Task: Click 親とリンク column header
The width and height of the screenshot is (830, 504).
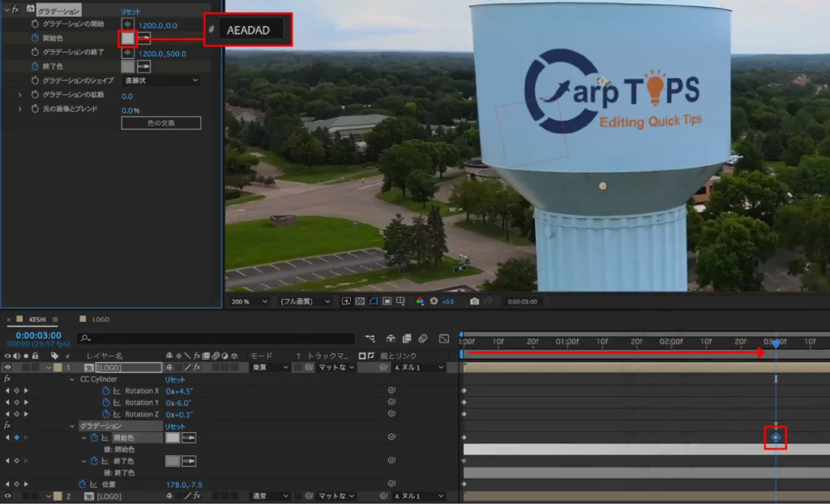Action: [399, 356]
